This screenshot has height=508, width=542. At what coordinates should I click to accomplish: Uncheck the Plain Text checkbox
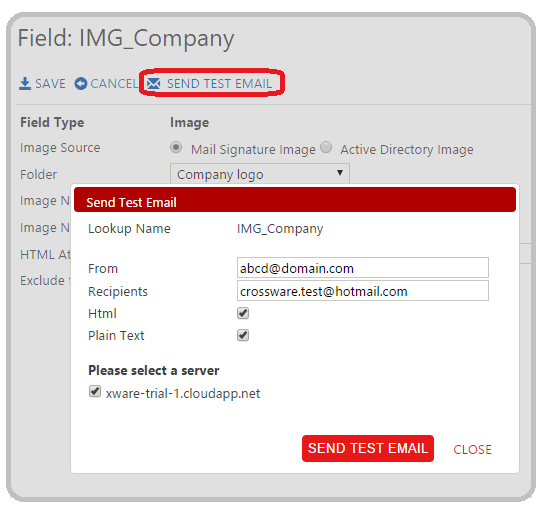243,335
